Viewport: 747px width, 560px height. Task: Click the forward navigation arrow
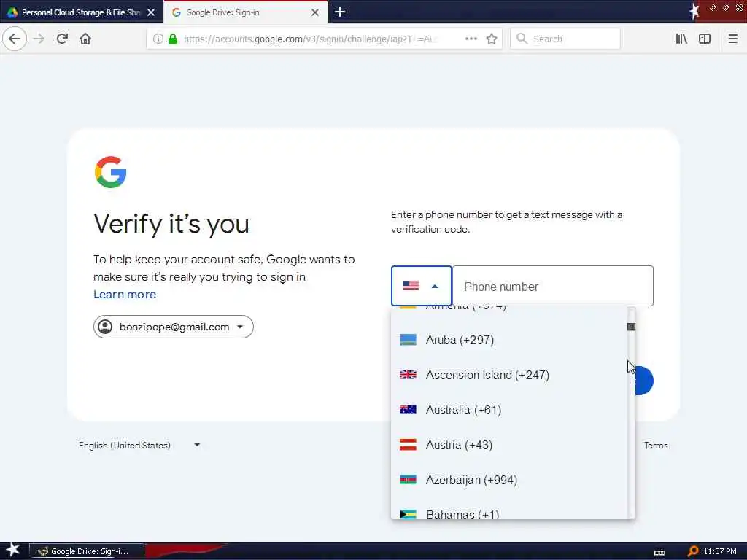[39, 39]
